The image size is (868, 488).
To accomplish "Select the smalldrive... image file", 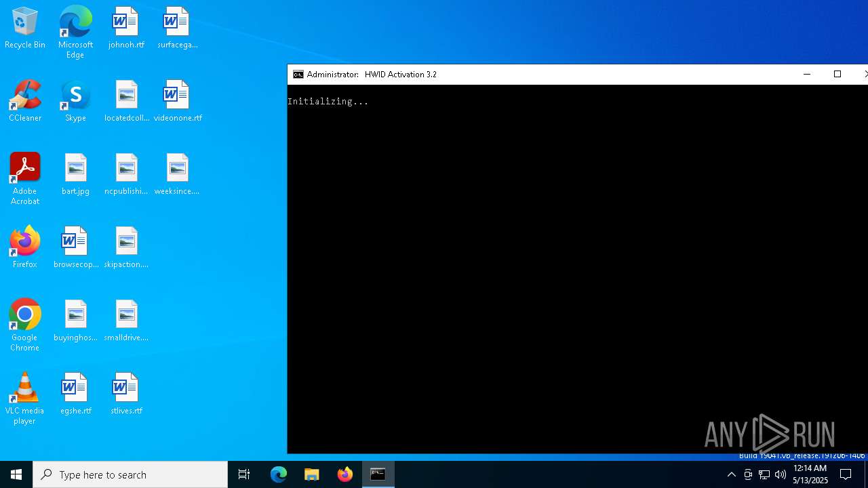I will 126,321.
